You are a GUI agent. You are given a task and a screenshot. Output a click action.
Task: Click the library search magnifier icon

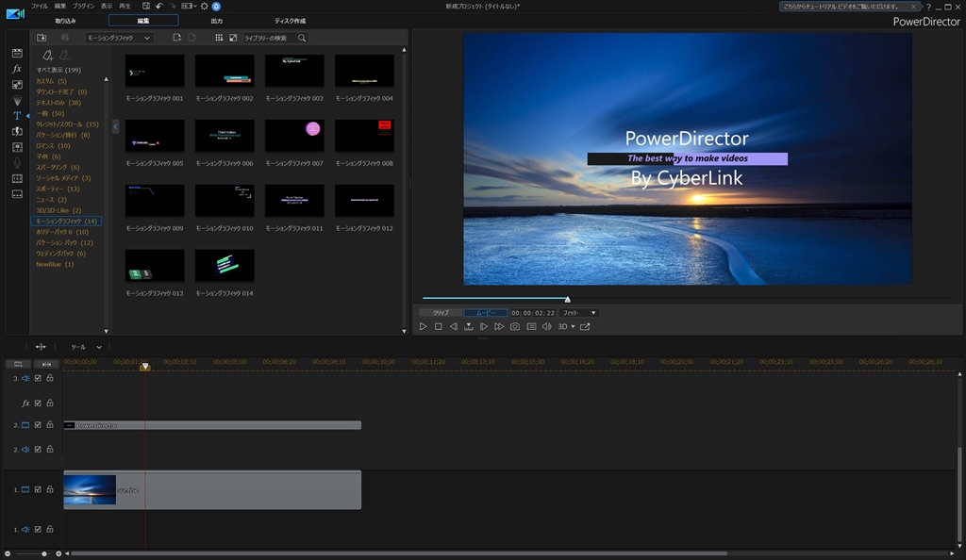point(302,38)
